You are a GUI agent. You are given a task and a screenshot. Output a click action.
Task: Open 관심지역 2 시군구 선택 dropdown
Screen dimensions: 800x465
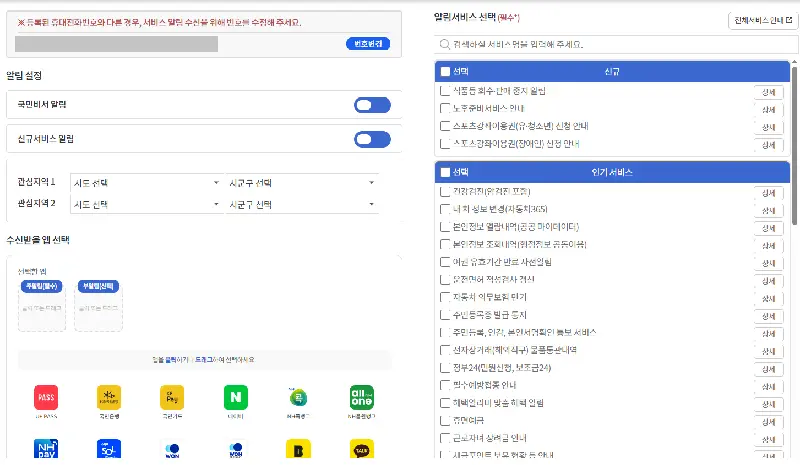point(302,204)
